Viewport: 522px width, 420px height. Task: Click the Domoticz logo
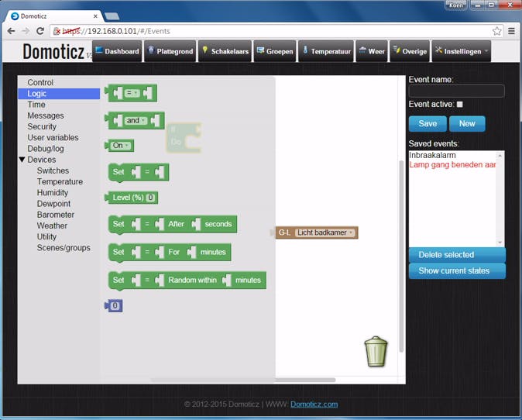pyautogui.click(x=53, y=52)
